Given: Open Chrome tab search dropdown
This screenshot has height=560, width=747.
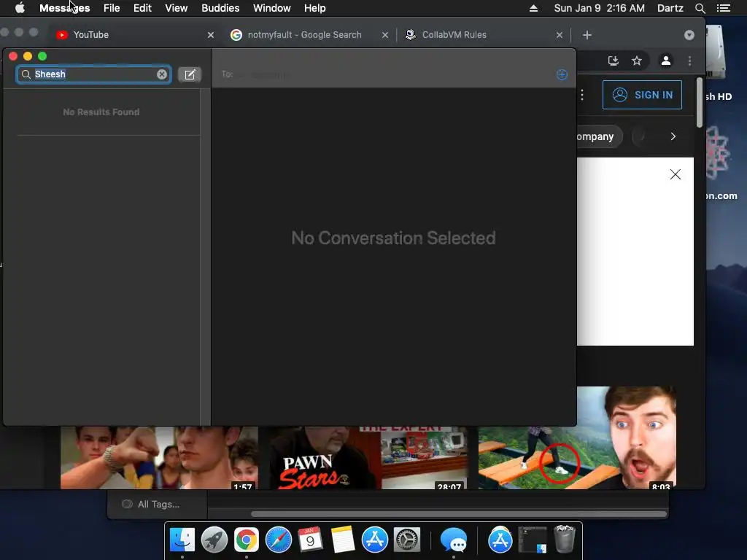Looking at the screenshot, I should point(689,35).
